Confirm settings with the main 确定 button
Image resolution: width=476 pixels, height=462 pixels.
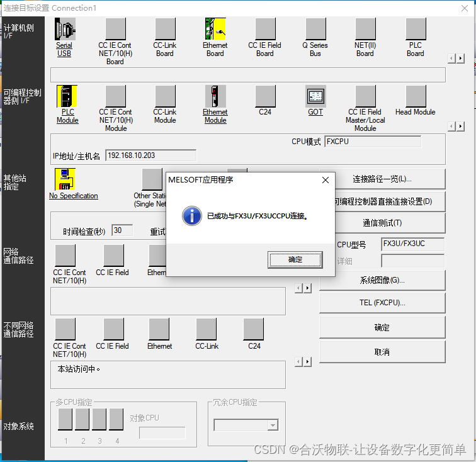click(382, 327)
